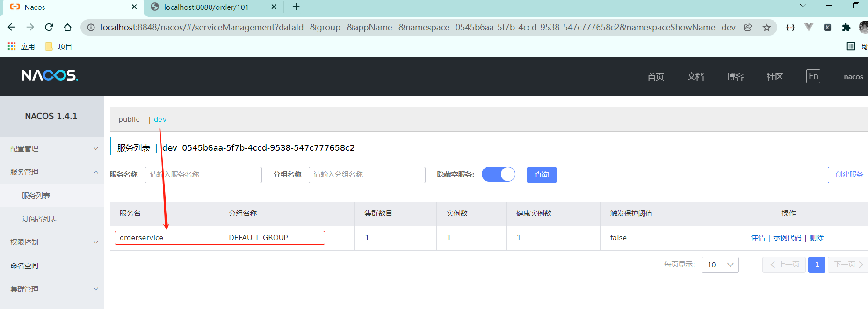Open 首页 in the Nacos header
This screenshot has width=868, height=309.
point(656,76)
